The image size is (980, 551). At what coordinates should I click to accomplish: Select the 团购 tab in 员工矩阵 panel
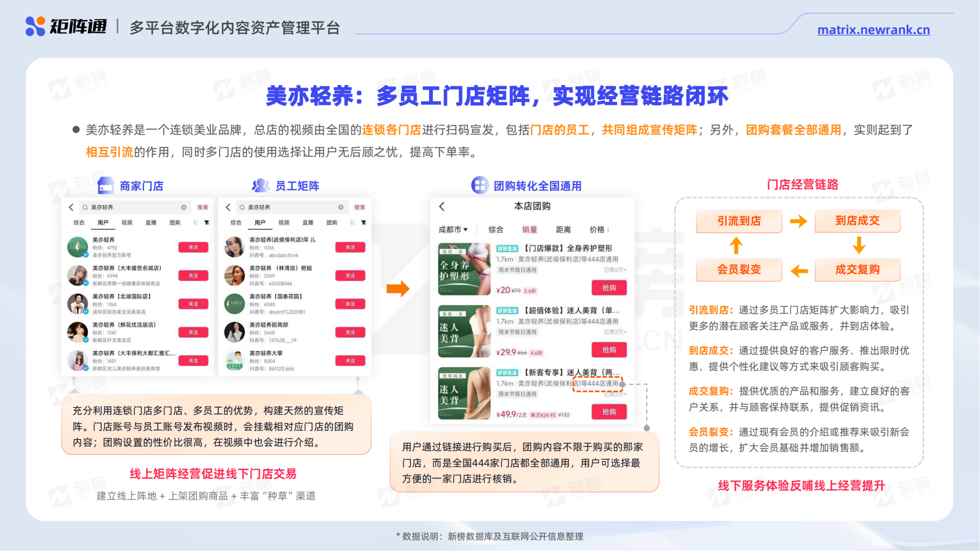[x=332, y=223]
